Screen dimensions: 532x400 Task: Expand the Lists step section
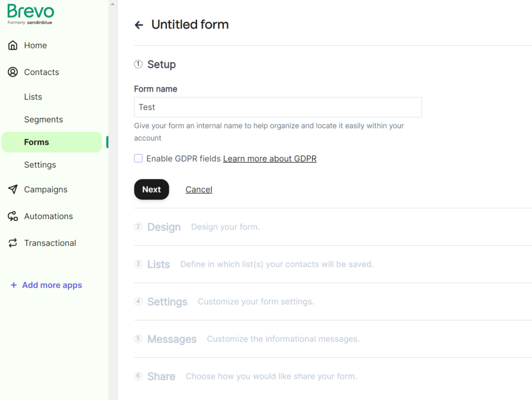tap(158, 264)
